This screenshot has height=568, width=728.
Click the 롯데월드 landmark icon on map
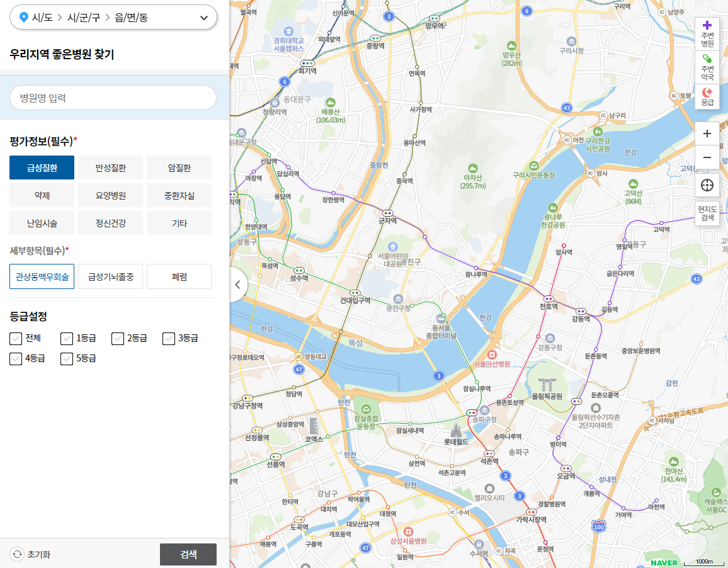[456, 430]
